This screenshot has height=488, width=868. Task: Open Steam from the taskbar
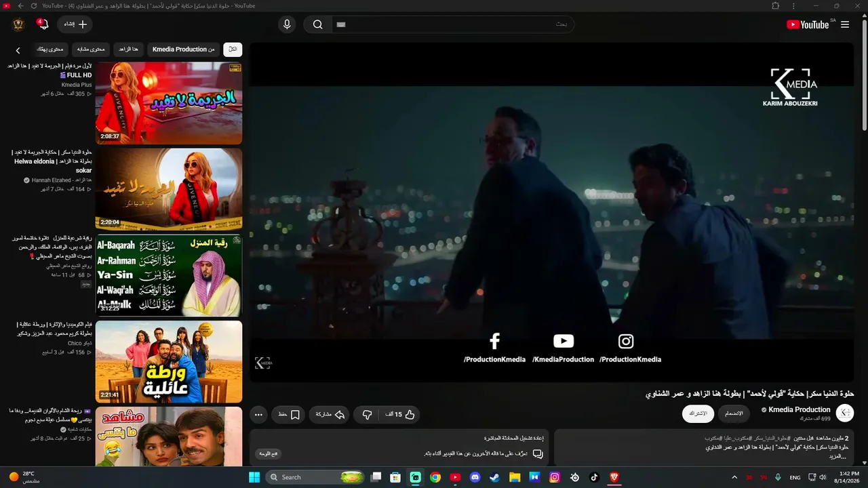point(494,477)
